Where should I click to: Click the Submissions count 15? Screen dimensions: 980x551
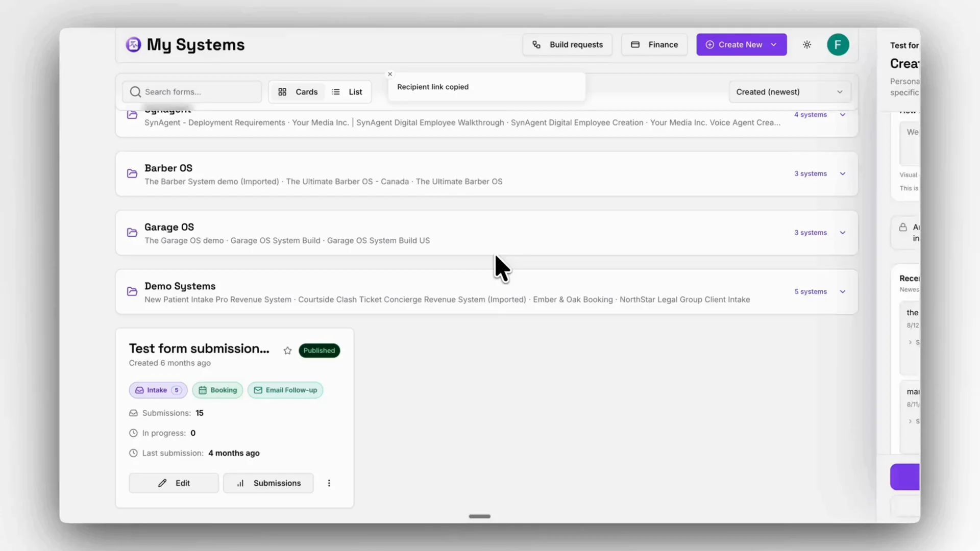pos(200,413)
